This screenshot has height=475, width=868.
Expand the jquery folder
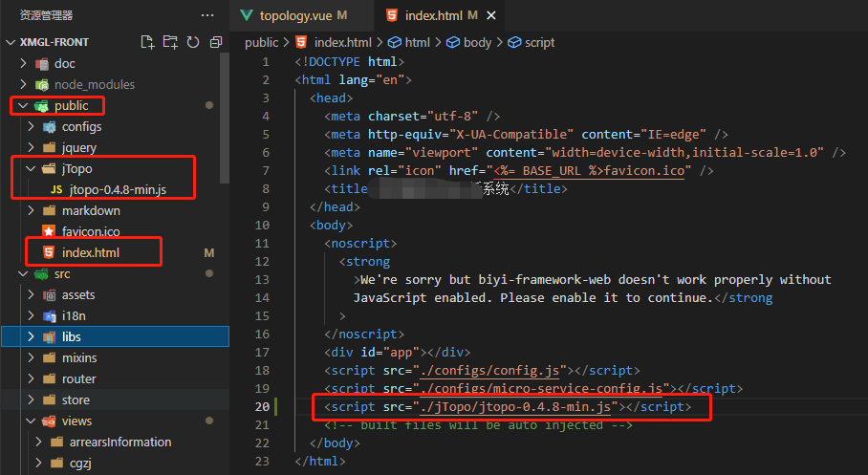tap(31, 147)
